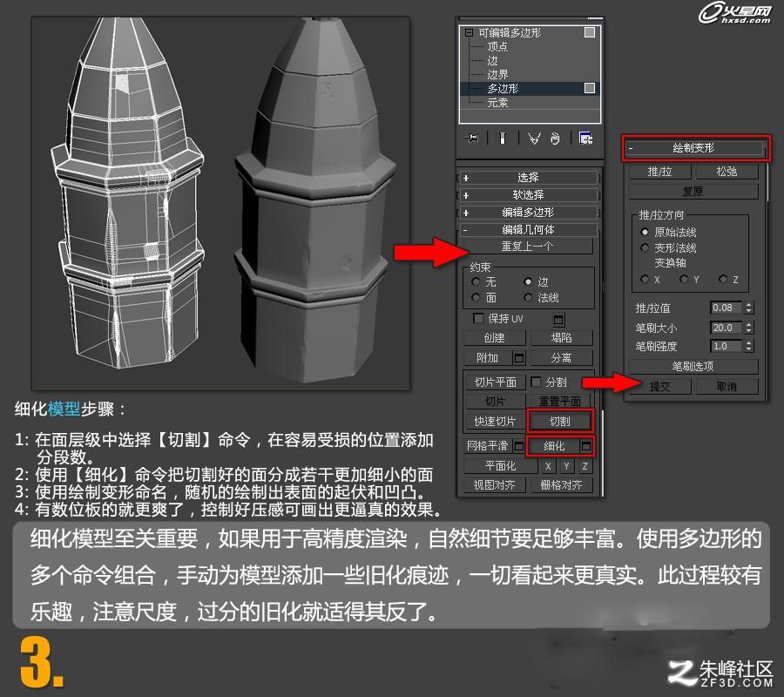This screenshot has width=784, height=697.
Task: Click the 细化 tessellate button
Action: pos(554,445)
